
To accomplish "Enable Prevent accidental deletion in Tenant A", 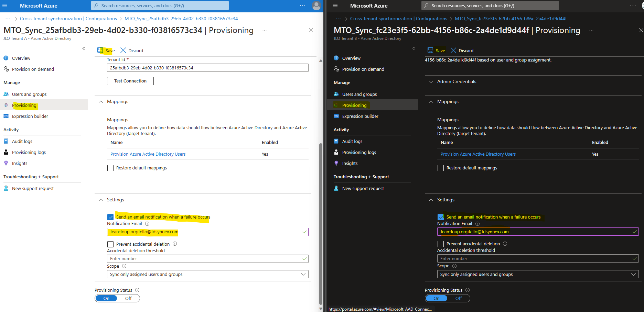I will tap(110, 244).
